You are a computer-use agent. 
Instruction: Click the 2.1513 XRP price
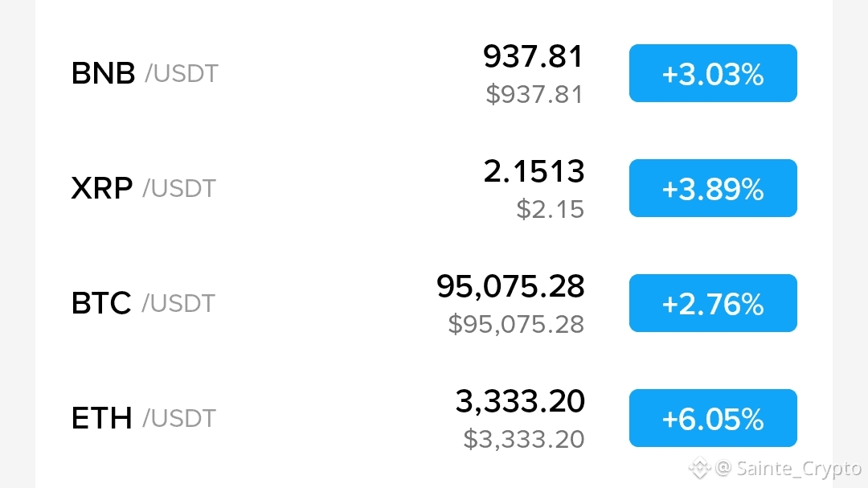534,171
